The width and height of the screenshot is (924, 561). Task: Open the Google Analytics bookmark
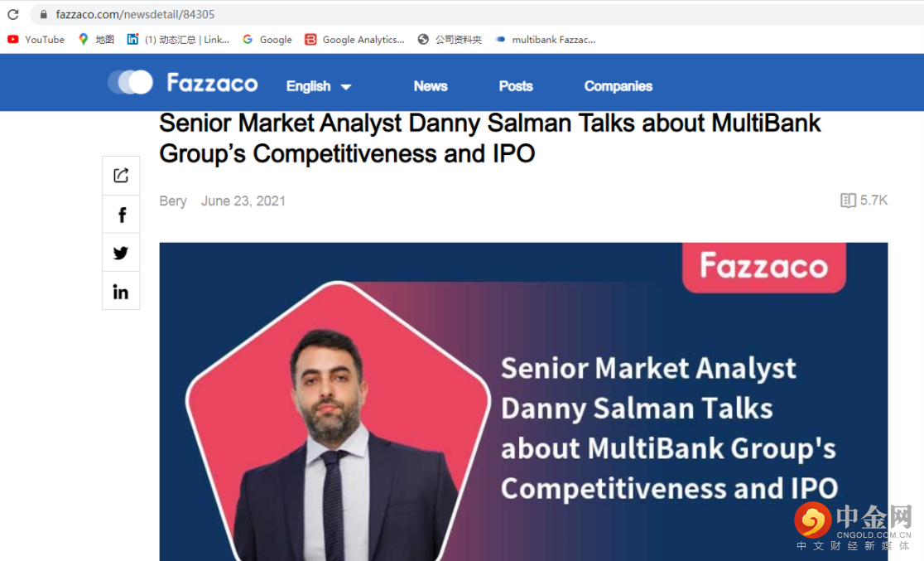(x=354, y=39)
